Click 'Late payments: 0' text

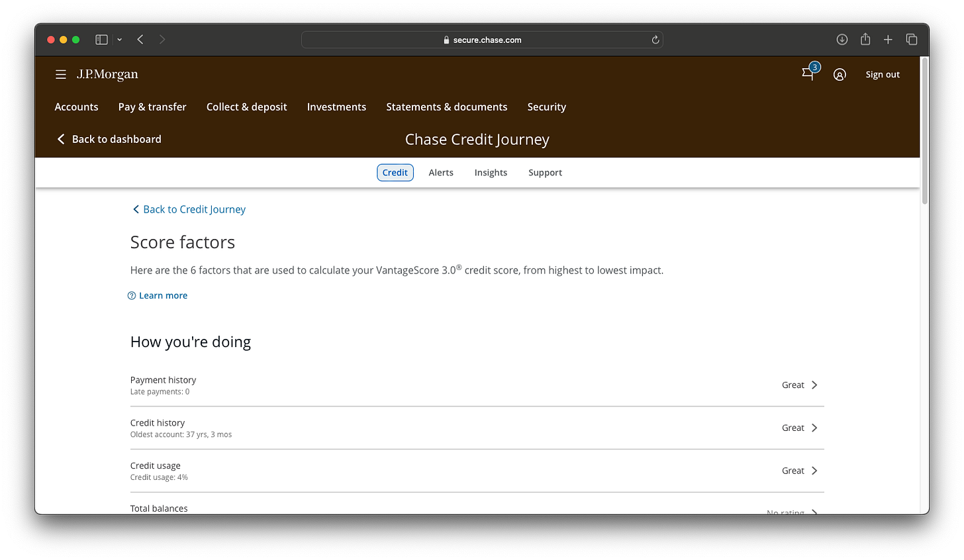pyautogui.click(x=160, y=392)
